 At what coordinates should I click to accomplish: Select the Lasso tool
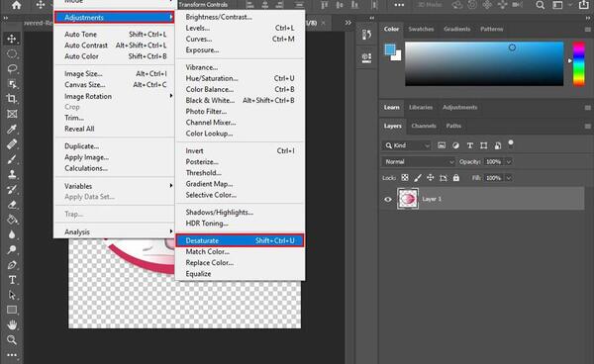(x=12, y=69)
